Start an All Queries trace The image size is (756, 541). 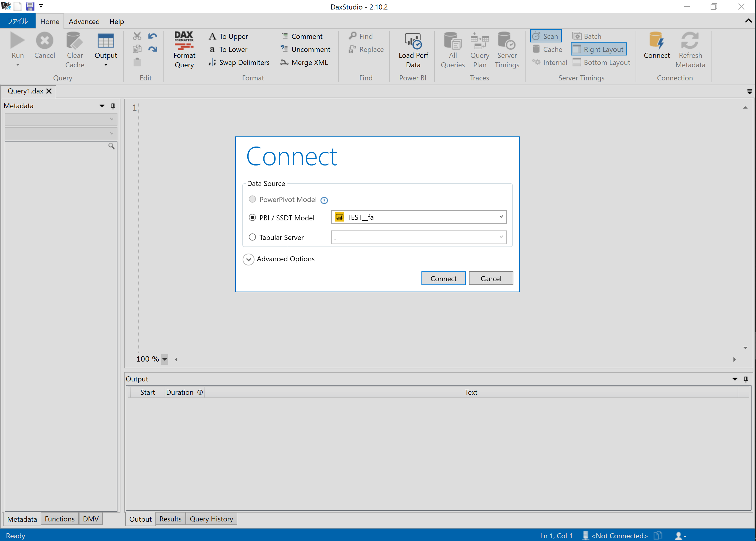click(x=453, y=49)
